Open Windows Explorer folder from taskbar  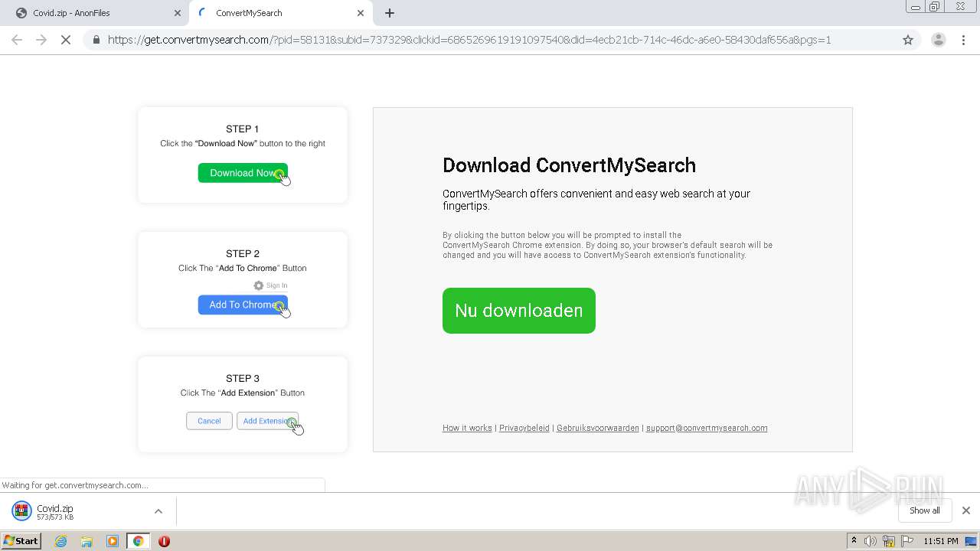pyautogui.click(x=87, y=541)
